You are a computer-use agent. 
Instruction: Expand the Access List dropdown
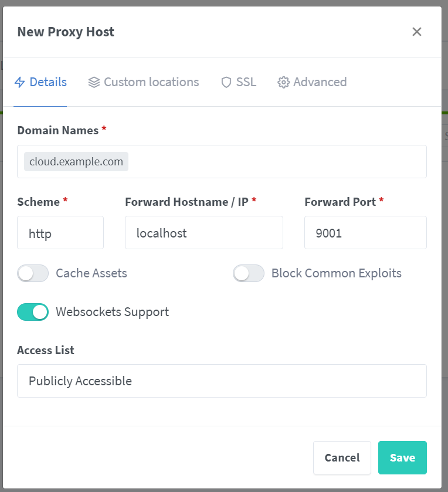(x=222, y=381)
